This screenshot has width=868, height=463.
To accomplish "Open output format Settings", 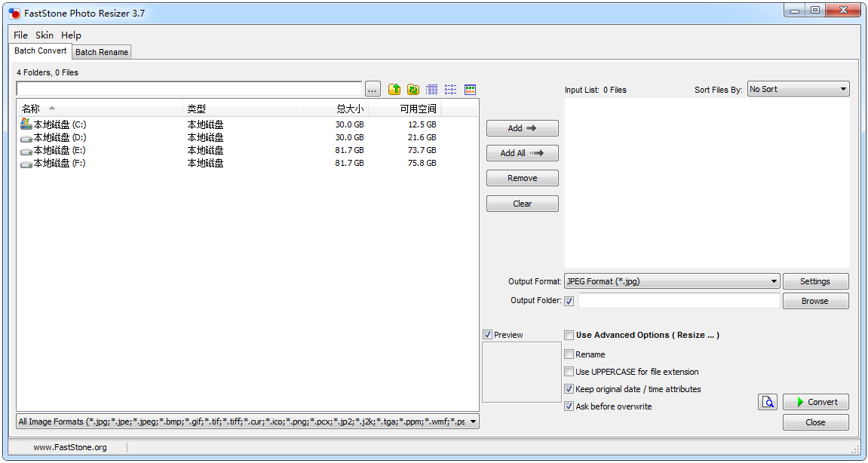I will coord(815,281).
